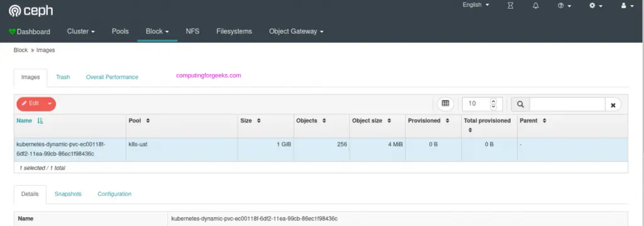
Task: Open the help question-mark menu
Action: (x=564, y=6)
